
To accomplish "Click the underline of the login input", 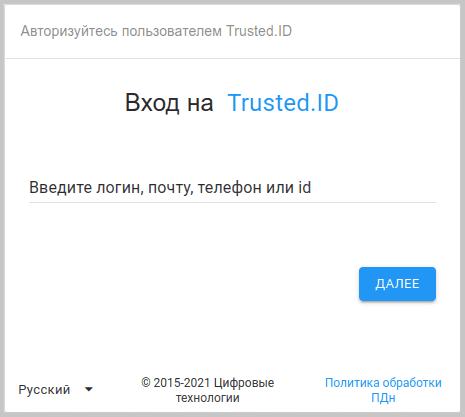I will (x=232, y=202).
